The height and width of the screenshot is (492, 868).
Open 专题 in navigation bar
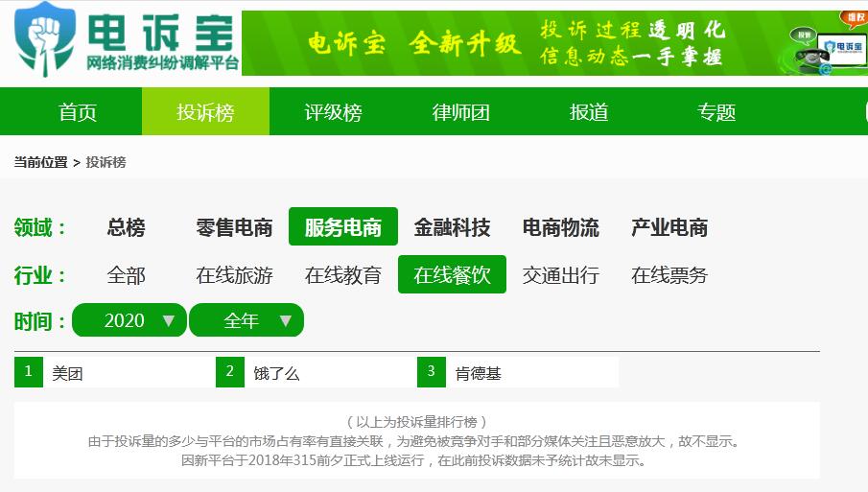tap(716, 112)
